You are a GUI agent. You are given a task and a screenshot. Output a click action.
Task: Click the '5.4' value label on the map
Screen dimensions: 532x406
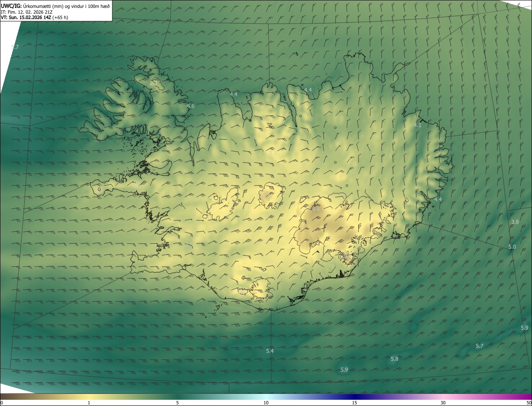point(270,351)
